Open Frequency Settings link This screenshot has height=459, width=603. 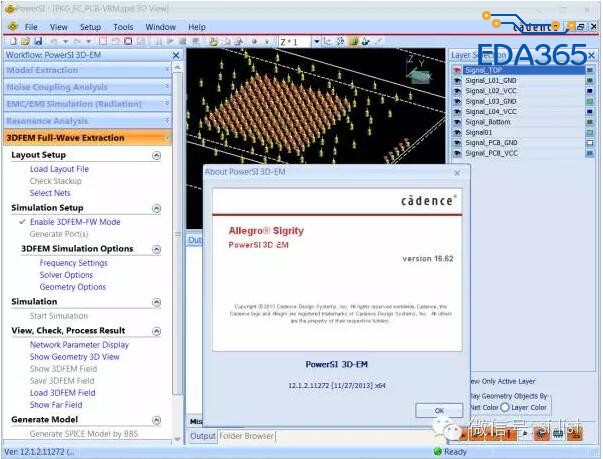click(x=73, y=263)
